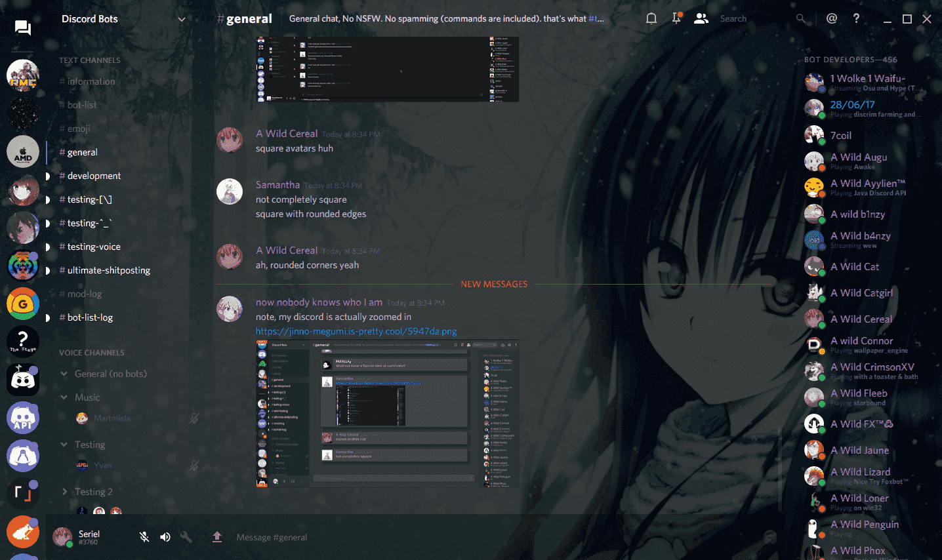Click the search magnifying glass icon

click(x=801, y=18)
